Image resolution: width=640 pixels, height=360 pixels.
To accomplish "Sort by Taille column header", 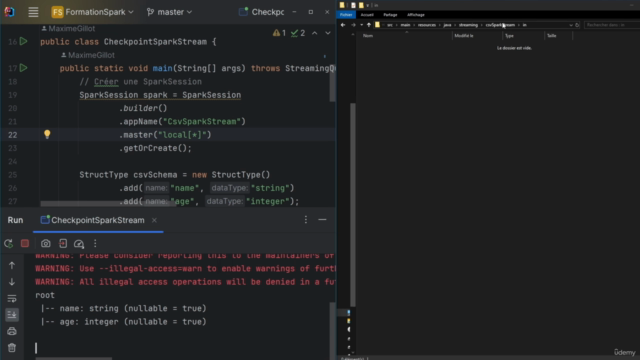I will coord(559,36).
